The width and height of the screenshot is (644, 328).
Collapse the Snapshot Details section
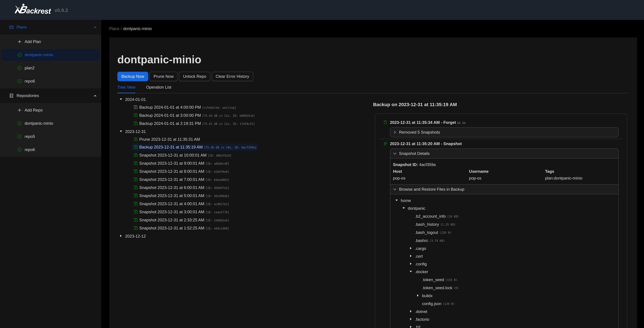tap(395, 153)
